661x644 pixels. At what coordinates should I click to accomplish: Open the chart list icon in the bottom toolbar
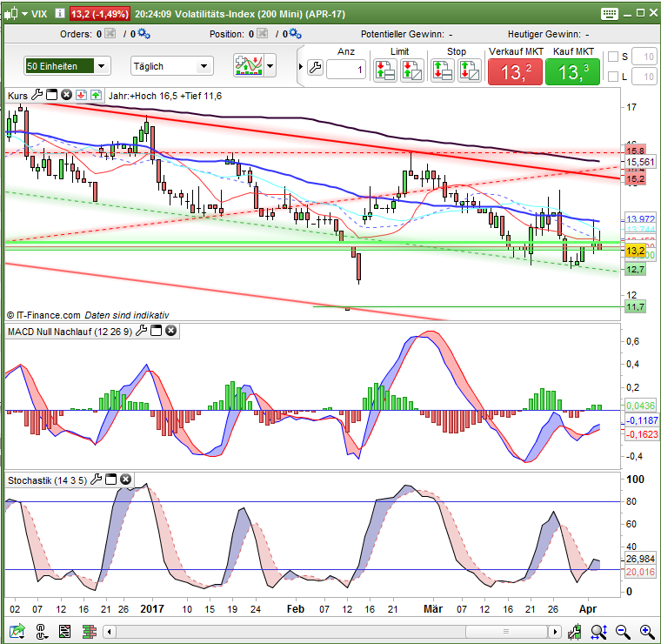[64, 632]
